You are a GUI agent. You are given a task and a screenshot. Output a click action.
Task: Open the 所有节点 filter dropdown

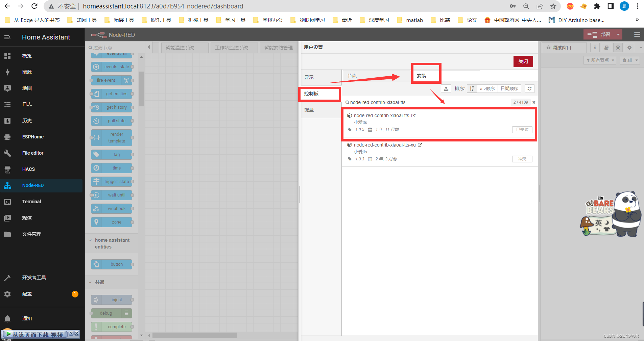[x=600, y=60]
